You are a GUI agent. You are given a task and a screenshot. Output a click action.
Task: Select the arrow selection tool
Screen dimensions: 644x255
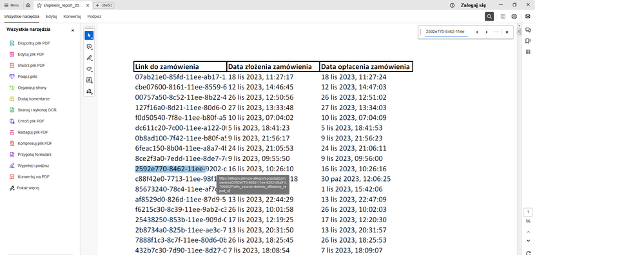coord(89,35)
